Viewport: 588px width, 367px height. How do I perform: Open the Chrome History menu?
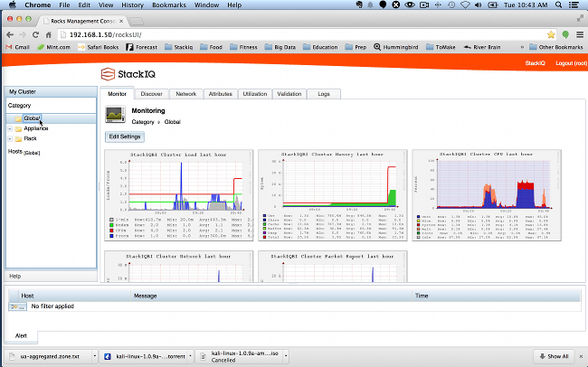coord(132,5)
